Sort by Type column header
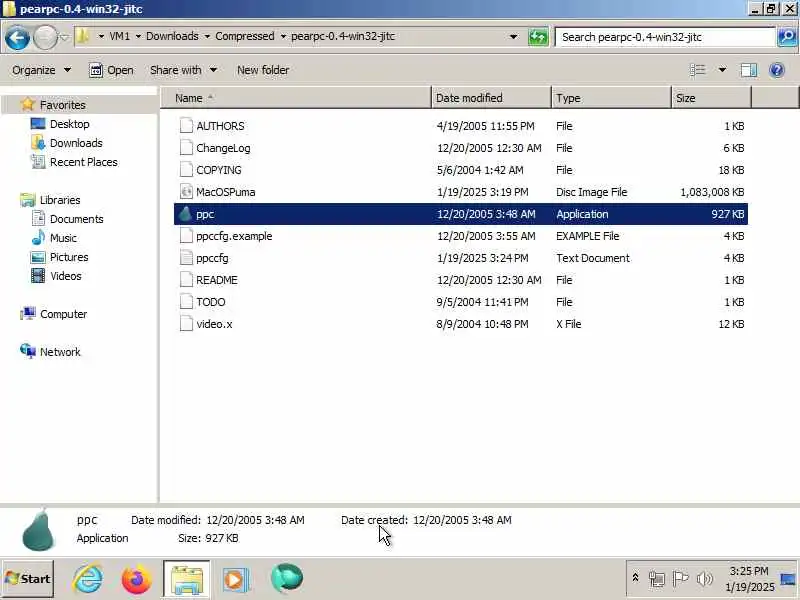 pos(611,98)
